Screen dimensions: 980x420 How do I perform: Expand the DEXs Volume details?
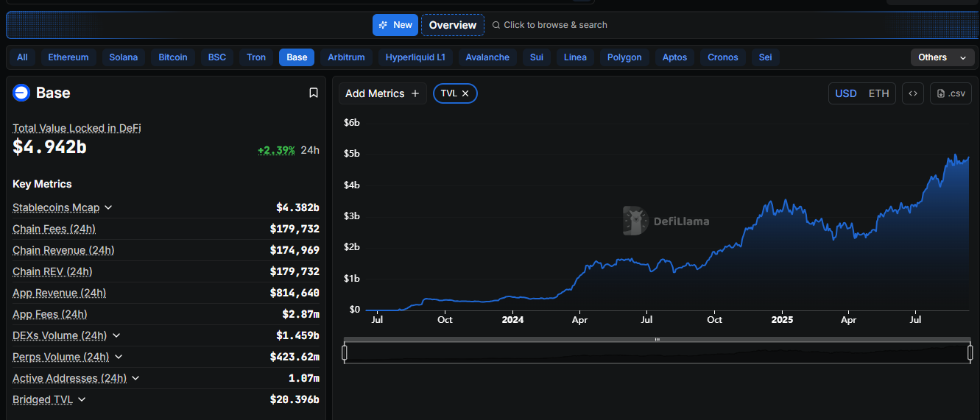click(x=116, y=335)
